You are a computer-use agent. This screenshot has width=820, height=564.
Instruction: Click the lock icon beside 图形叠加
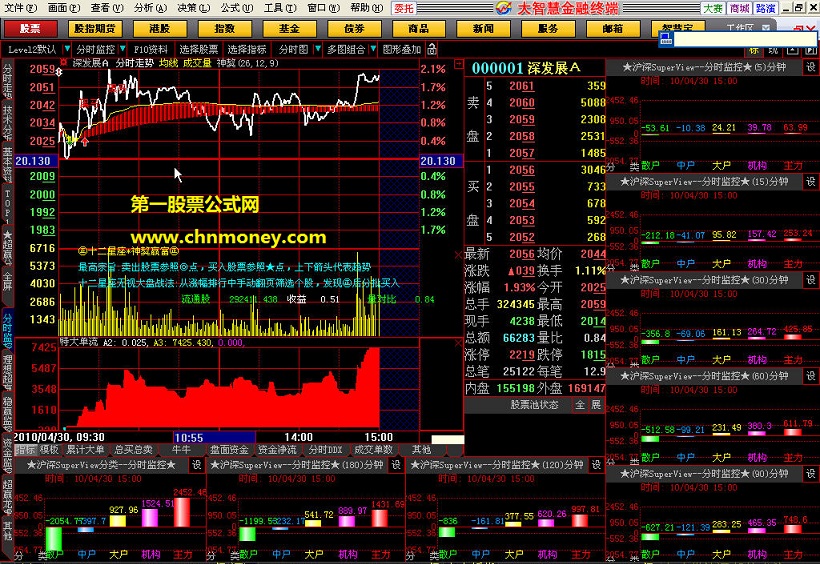(x=431, y=49)
